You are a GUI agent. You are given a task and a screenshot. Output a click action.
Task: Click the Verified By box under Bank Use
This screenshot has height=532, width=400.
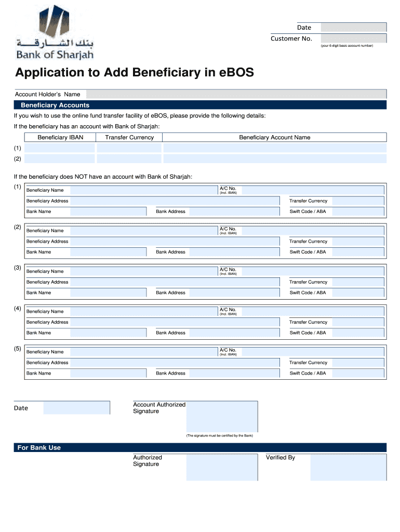point(348,467)
